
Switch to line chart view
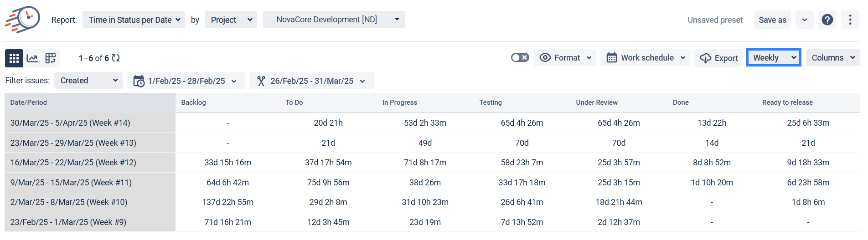point(32,58)
